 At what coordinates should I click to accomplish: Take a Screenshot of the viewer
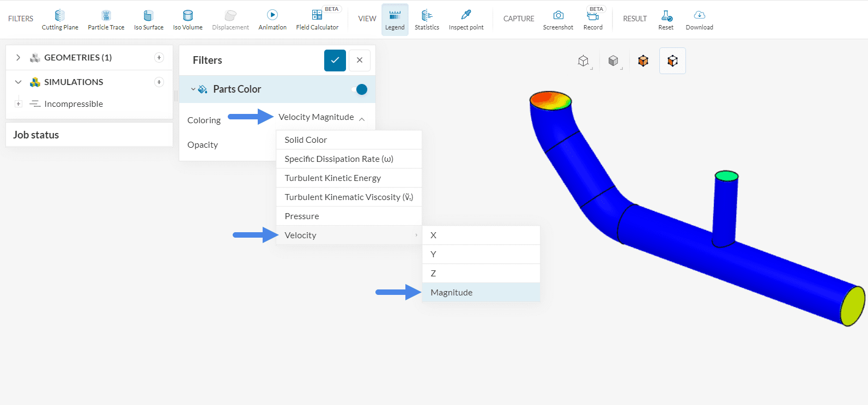click(x=558, y=20)
